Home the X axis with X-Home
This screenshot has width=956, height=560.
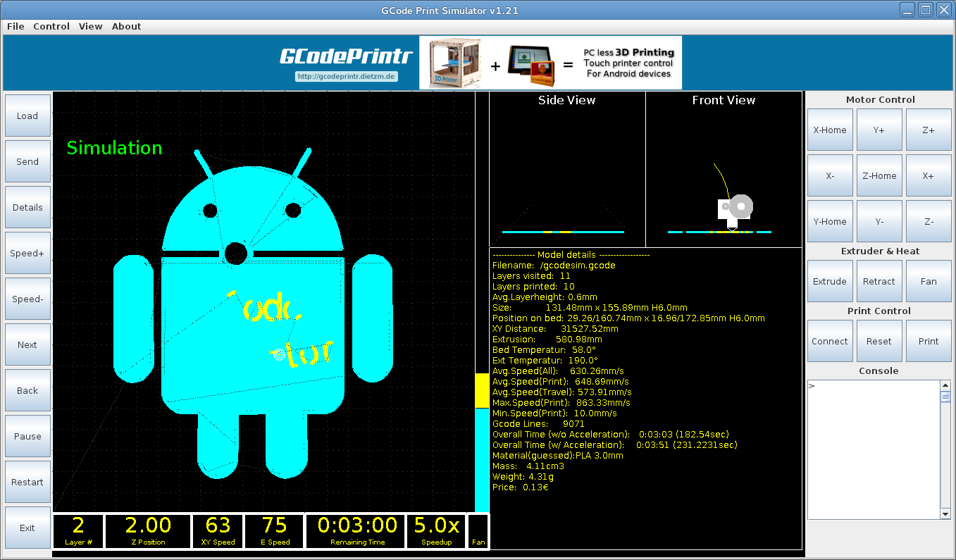[830, 130]
